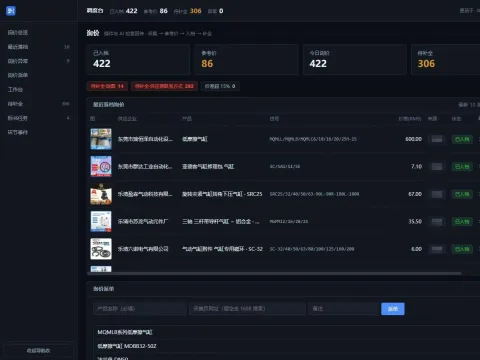Click the green status badge in the 7.10 row

coord(462,166)
